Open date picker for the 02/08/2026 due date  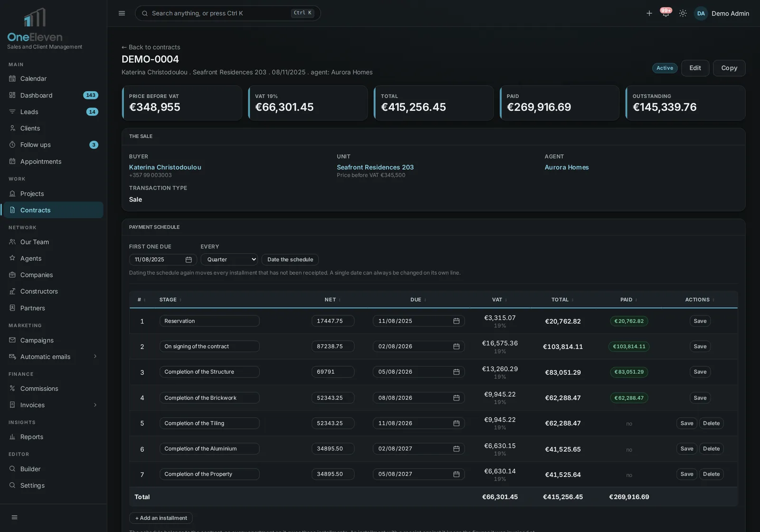pos(456,347)
